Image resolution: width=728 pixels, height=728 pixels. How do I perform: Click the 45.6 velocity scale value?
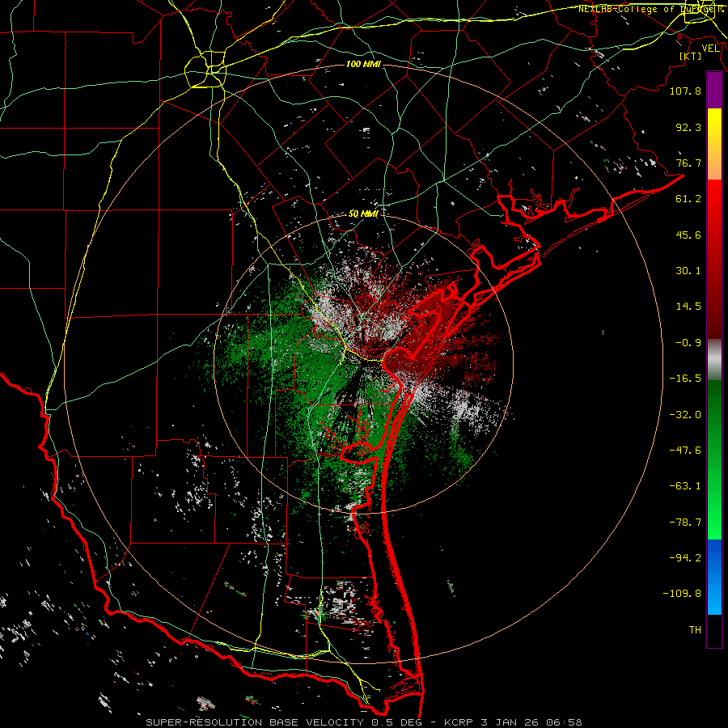pos(688,235)
